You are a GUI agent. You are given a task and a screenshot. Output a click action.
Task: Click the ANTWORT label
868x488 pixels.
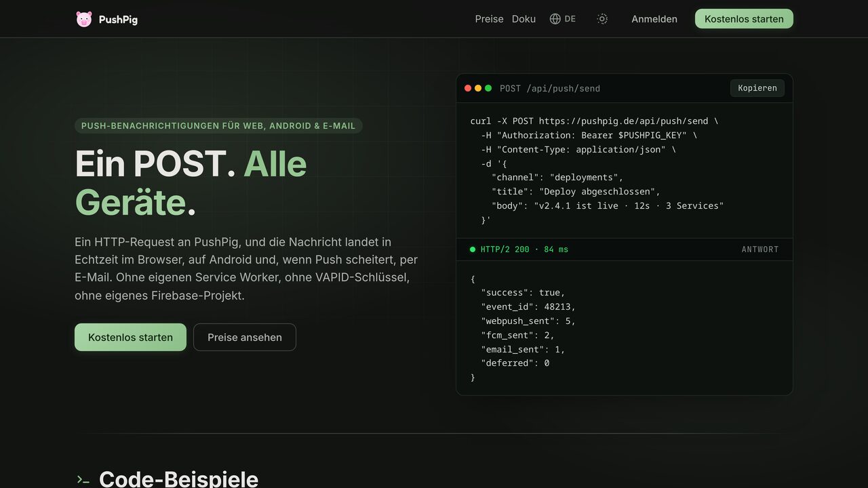click(760, 249)
